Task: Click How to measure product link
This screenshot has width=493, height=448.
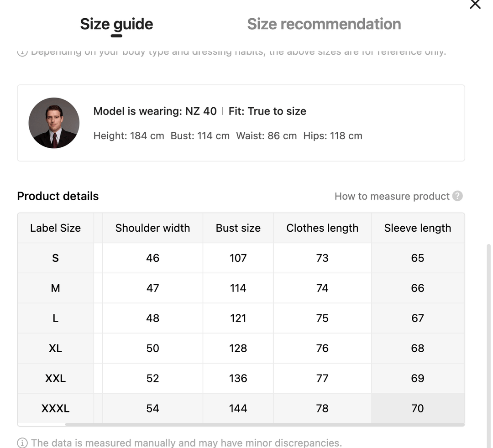Action: (x=392, y=196)
